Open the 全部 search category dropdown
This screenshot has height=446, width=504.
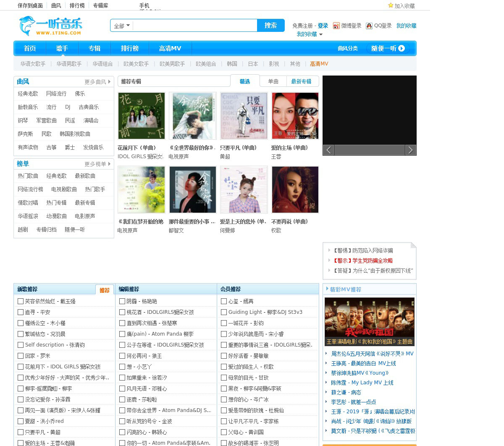point(122,26)
